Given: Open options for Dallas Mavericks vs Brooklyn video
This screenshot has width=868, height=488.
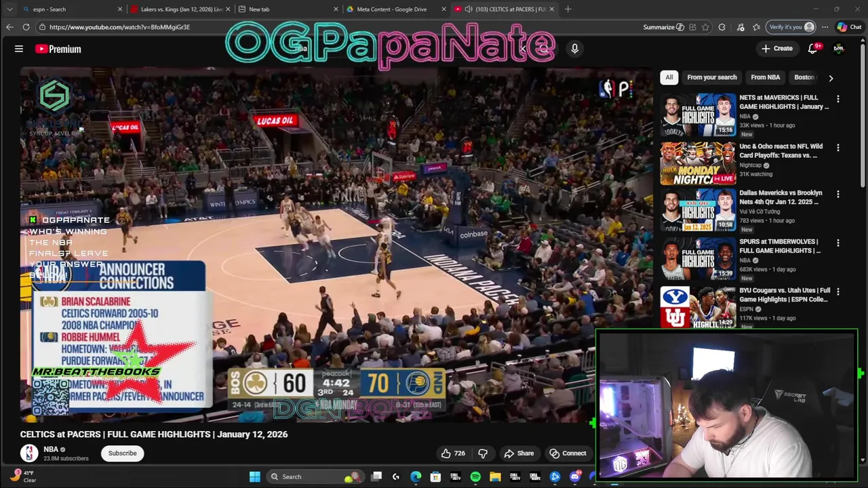Looking at the screenshot, I should pyautogui.click(x=838, y=195).
